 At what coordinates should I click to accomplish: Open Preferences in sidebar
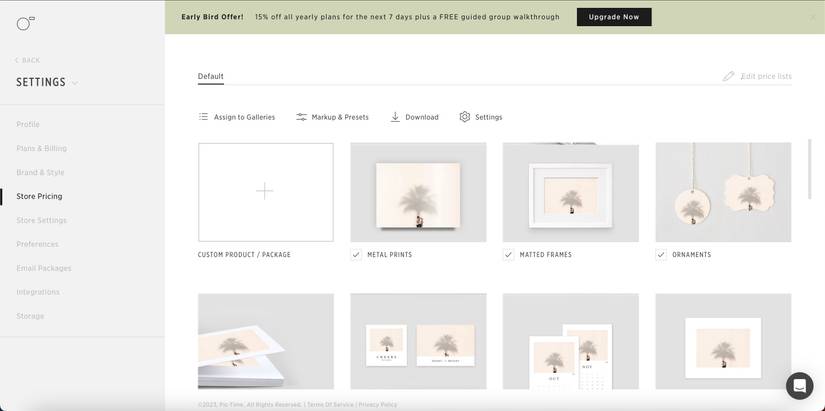click(x=37, y=244)
